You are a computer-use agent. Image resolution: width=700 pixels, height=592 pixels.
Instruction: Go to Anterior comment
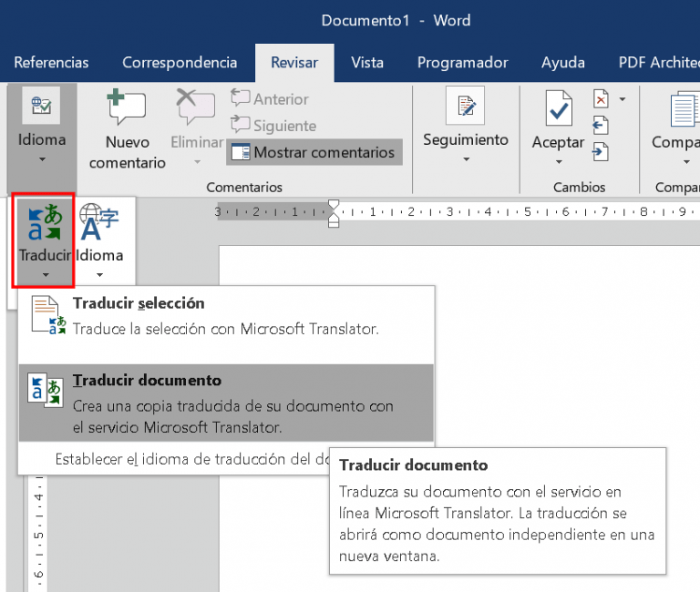pyautogui.click(x=270, y=98)
